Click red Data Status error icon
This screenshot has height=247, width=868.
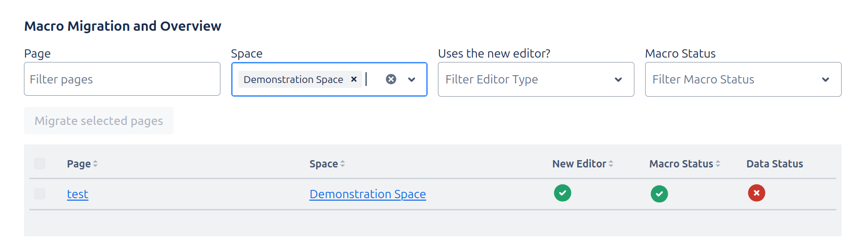pos(756,193)
